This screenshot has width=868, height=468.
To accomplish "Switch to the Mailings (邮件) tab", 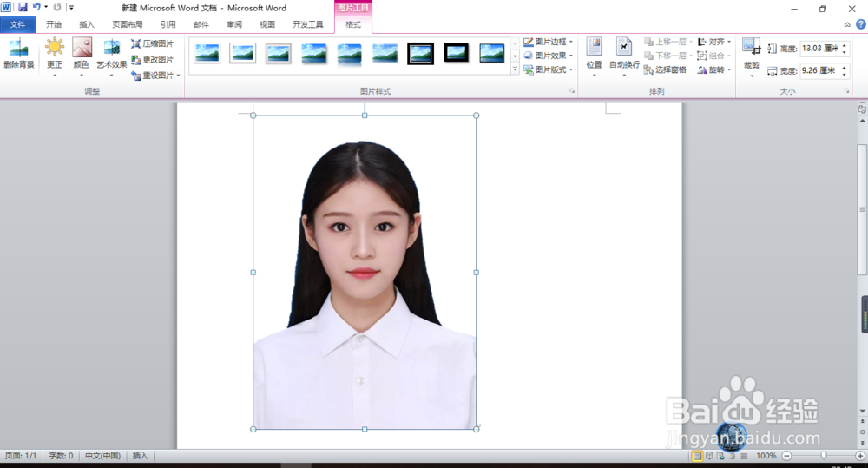I will coord(201,24).
